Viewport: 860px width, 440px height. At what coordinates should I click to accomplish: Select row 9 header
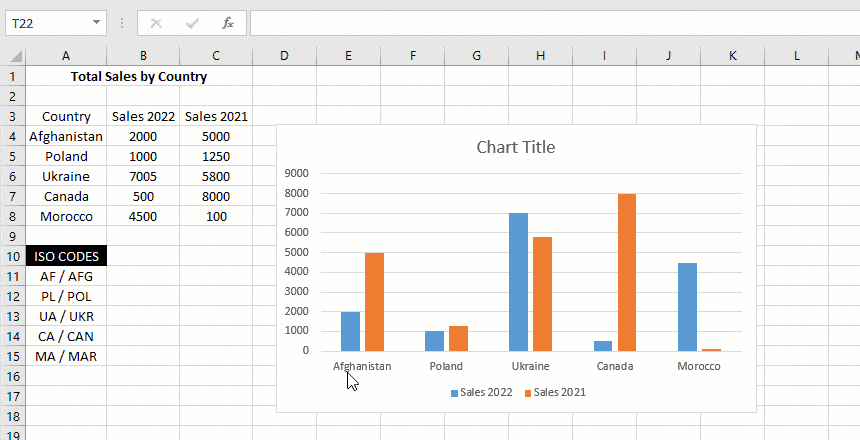click(x=13, y=236)
